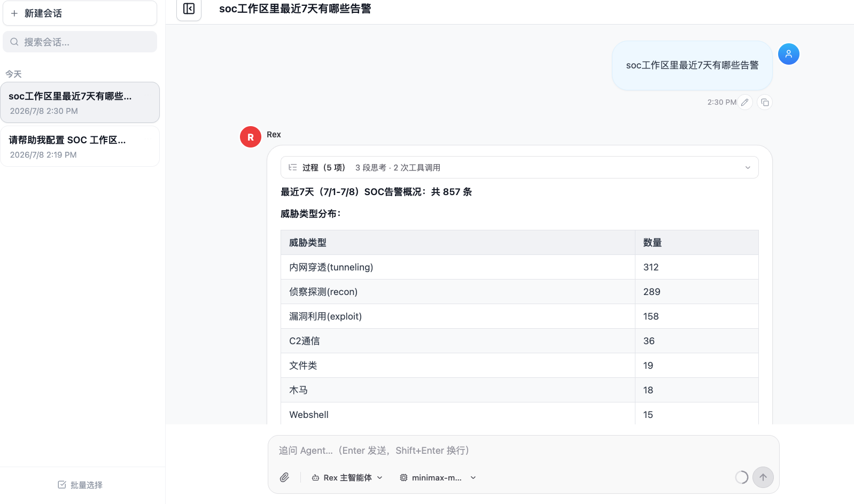Click the plus icon for new conversation
Viewport: 854px width, 504px height.
pos(14,13)
